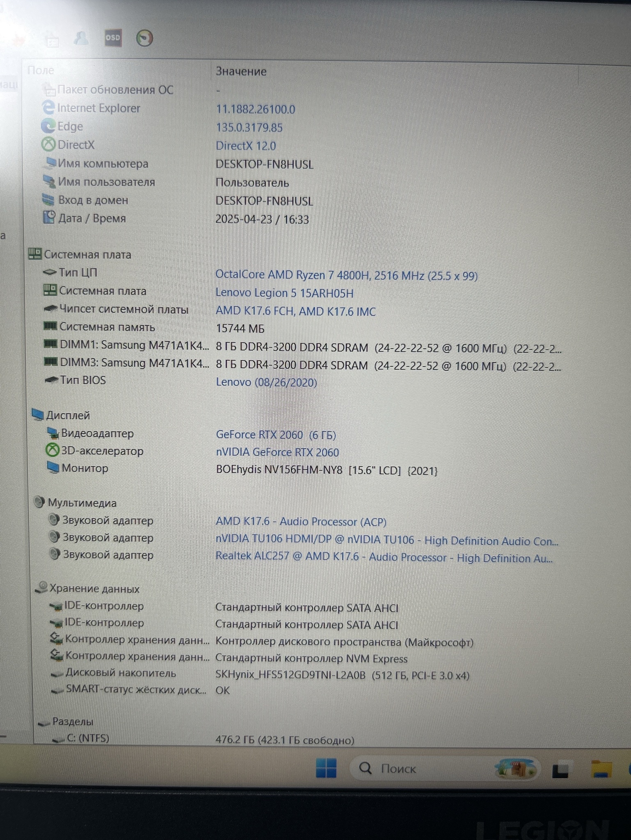This screenshot has width=631, height=840.
Task: Select Стандартный контроллер NVM Express value
Action: coord(312,658)
